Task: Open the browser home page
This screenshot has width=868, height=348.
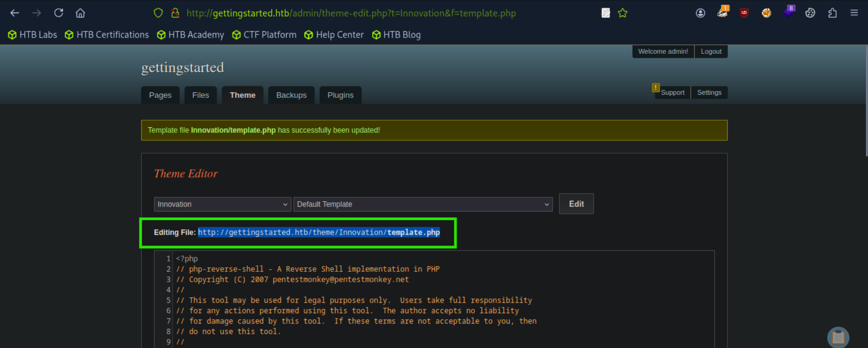Action: click(x=80, y=13)
